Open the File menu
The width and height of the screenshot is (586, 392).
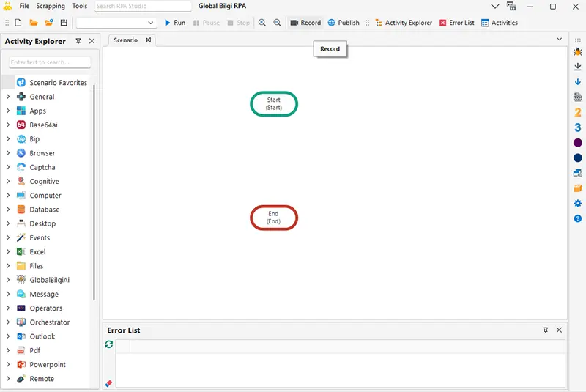(24, 6)
